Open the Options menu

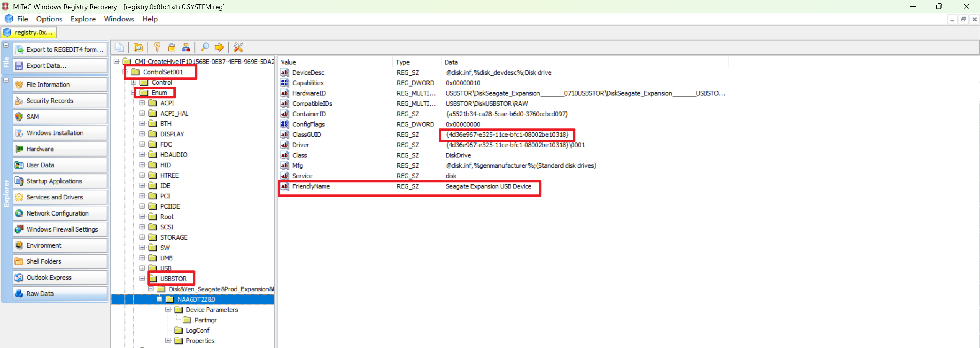[49, 19]
